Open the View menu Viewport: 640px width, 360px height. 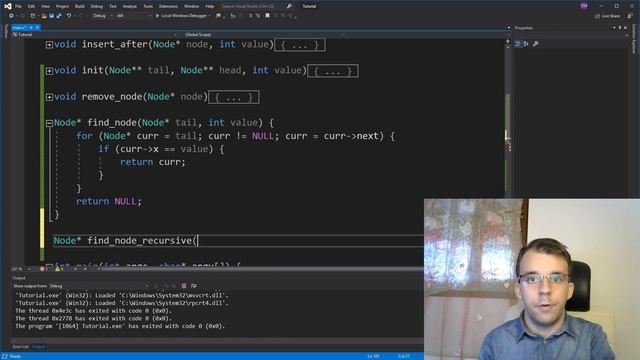45,7
